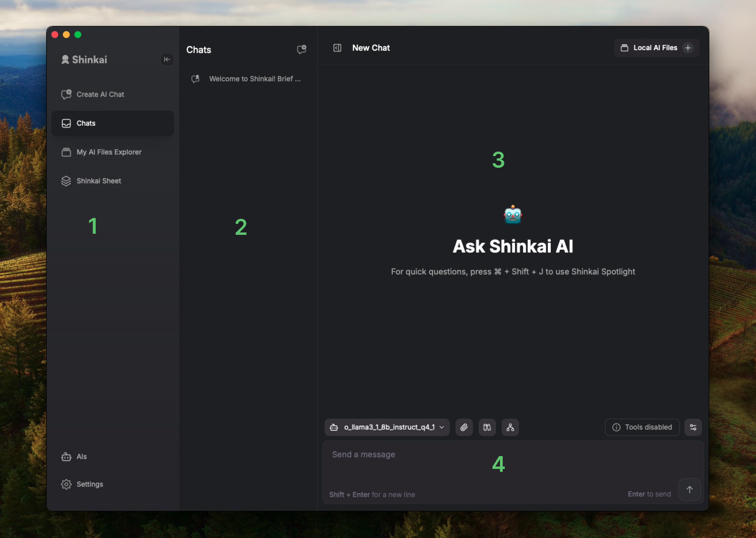Screen dimensions: 756x538
Task: Open Shinkai Sheet from sidebar
Action: [98, 181]
